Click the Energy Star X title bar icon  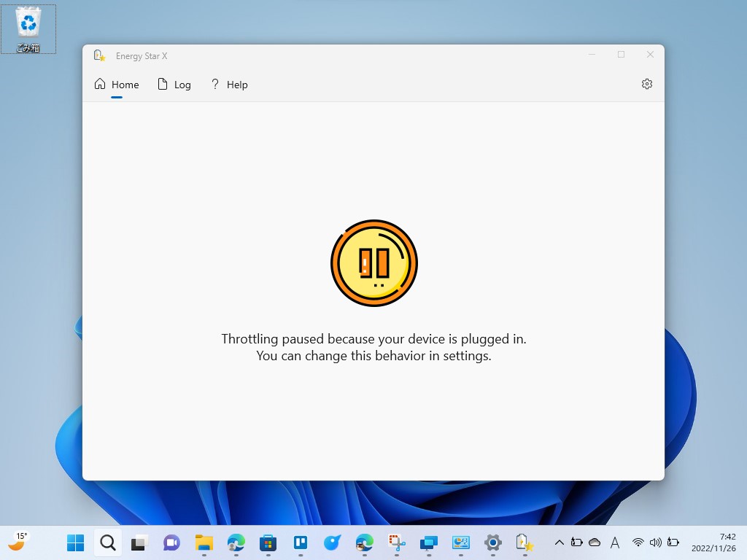99,55
